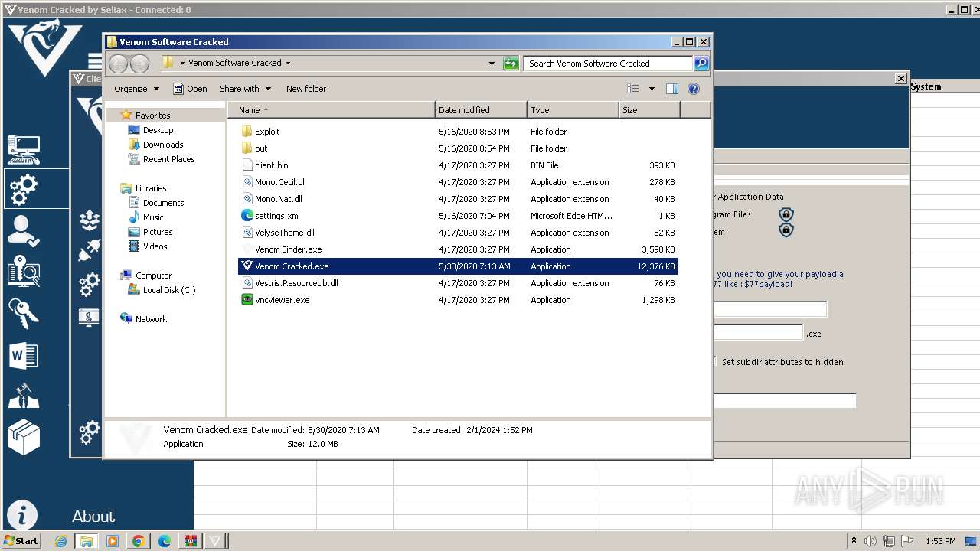The width and height of the screenshot is (980, 551).
Task: Click the info icon next to About
Action: click(x=22, y=514)
